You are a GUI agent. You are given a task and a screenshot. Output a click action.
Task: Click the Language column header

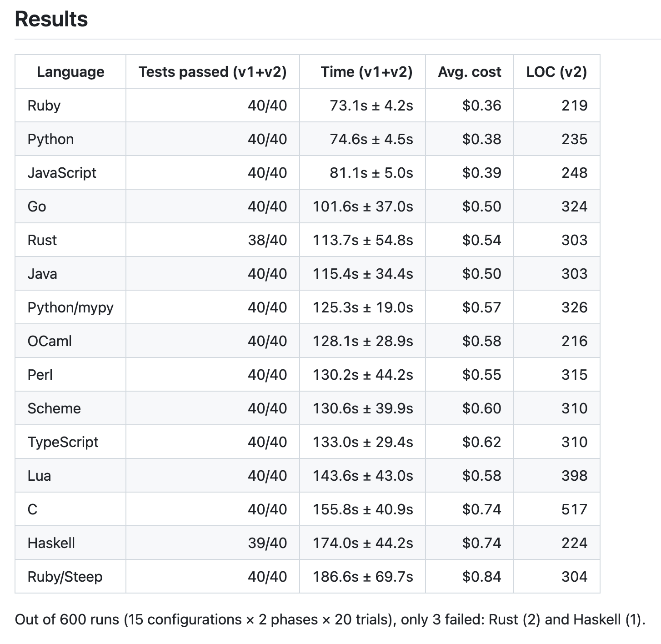(x=70, y=72)
